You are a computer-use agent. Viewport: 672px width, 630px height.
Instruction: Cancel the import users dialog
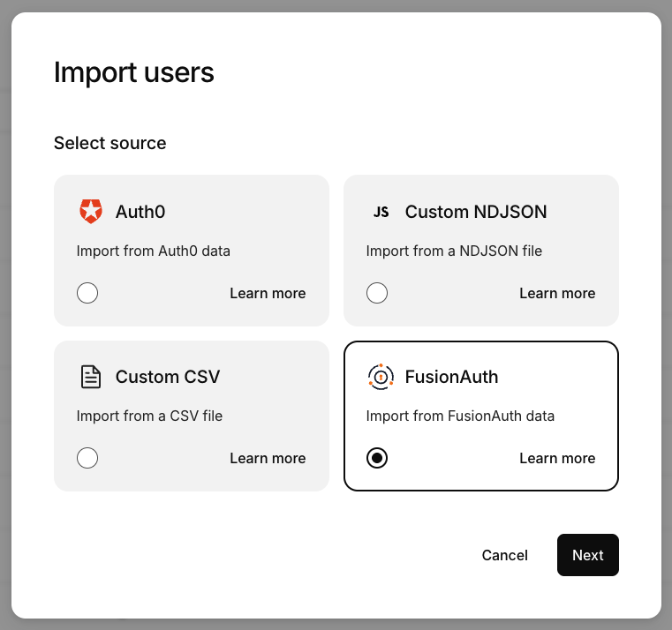point(505,555)
